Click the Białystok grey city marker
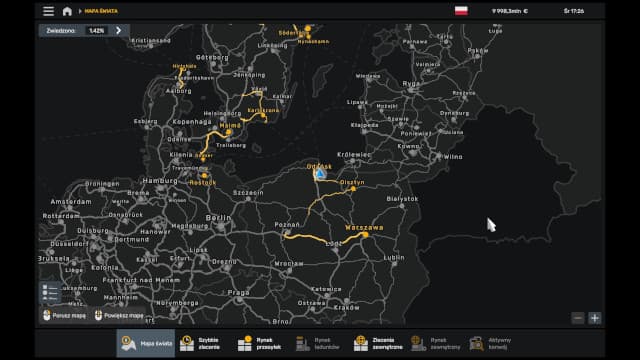The height and width of the screenshot is (360, 640). click(x=402, y=206)
